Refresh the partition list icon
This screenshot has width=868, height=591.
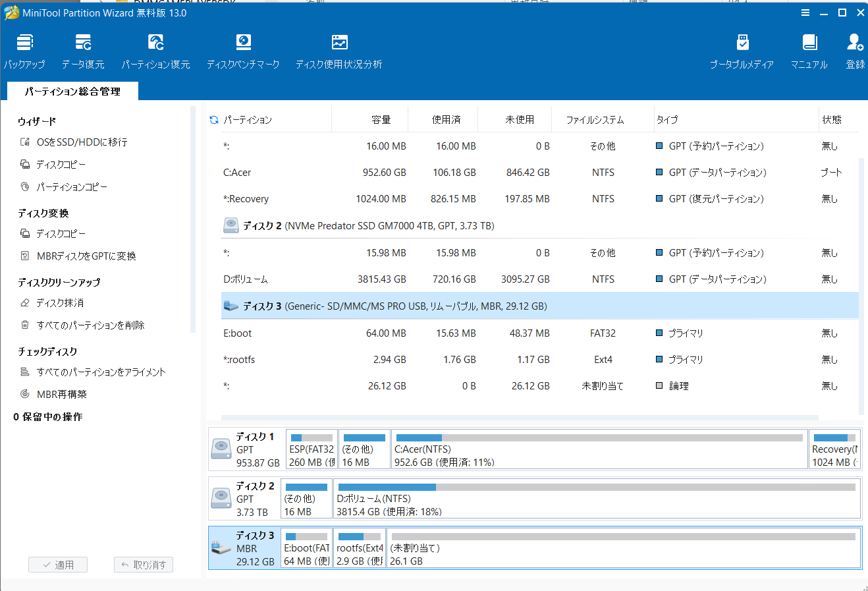click(214, 120)
